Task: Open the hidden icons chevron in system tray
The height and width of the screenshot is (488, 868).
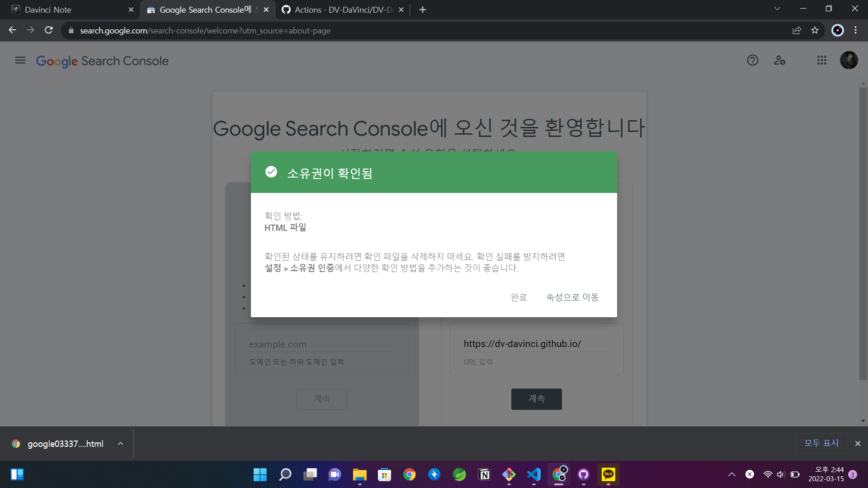Action: [732, 474]
